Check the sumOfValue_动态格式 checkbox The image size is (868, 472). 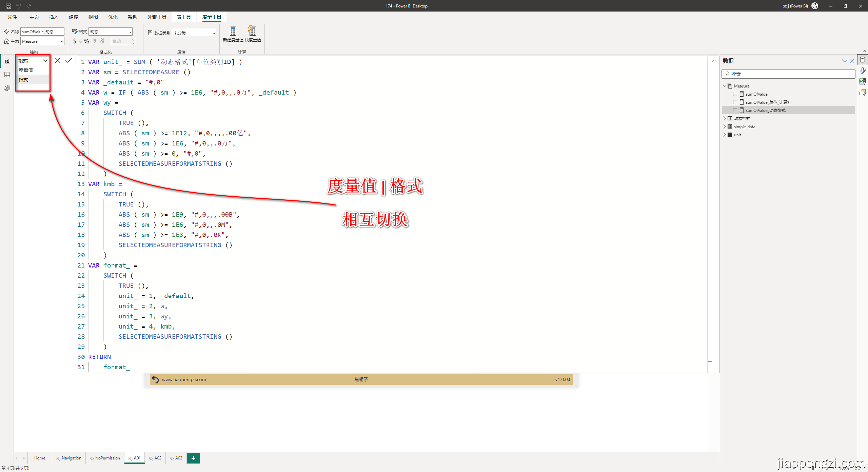[735, 110]
